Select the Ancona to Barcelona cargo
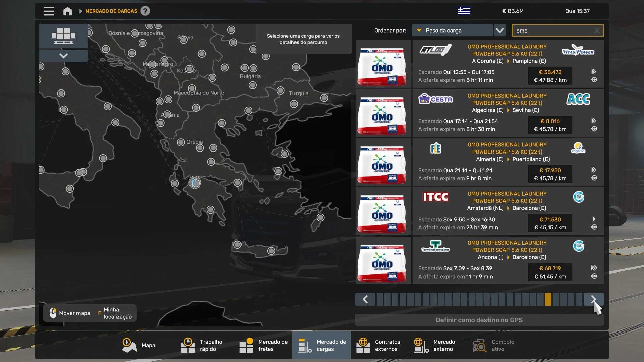The image size is (644, 362). [508, 260]
